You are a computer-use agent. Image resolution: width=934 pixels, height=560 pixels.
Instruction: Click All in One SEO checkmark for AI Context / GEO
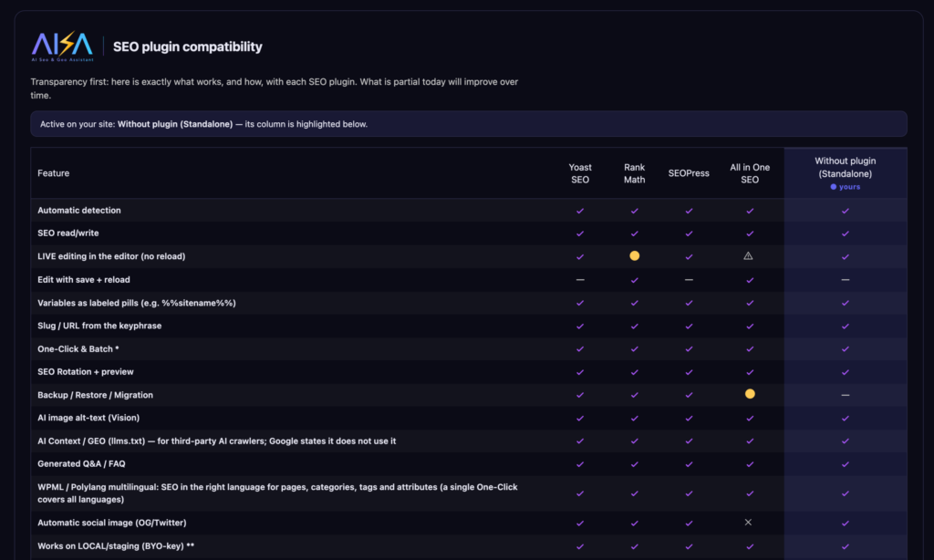click(x=750, y=441)
